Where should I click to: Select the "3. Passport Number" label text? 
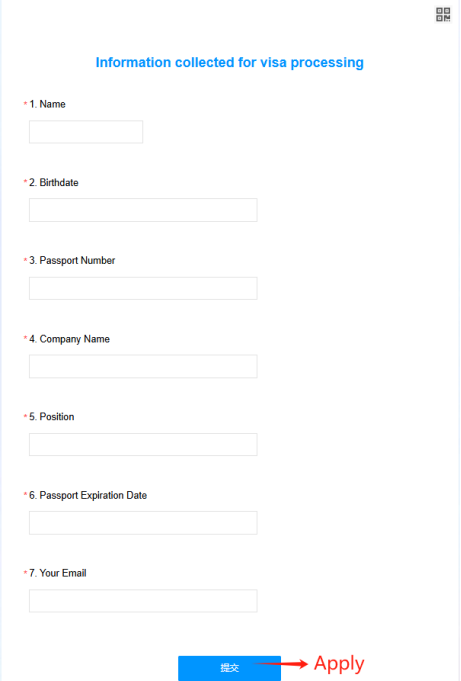pyautogui.click(x=72, y=261)
